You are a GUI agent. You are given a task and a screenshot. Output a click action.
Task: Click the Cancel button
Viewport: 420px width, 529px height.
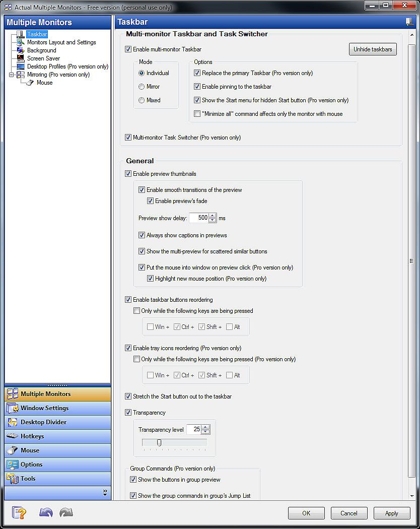pyautogui.click(x=349, y=513)
